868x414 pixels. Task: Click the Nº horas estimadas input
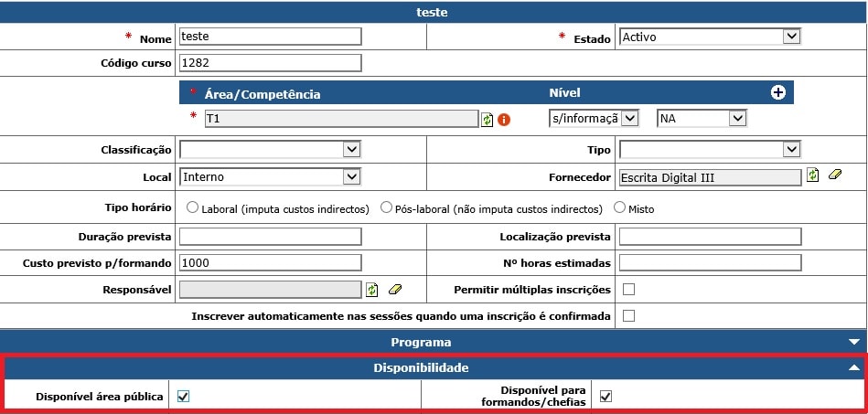click(711, 263)
